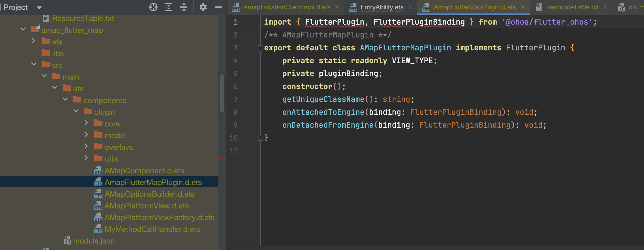
Task: Expand the overlays folder
Action: [86, 146]
